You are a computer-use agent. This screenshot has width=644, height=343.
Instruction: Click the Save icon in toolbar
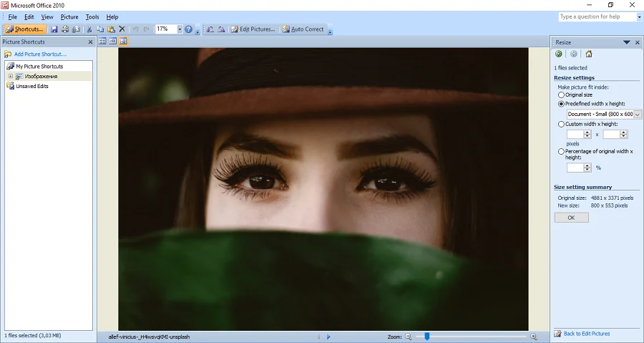click(x=54, y=29)
